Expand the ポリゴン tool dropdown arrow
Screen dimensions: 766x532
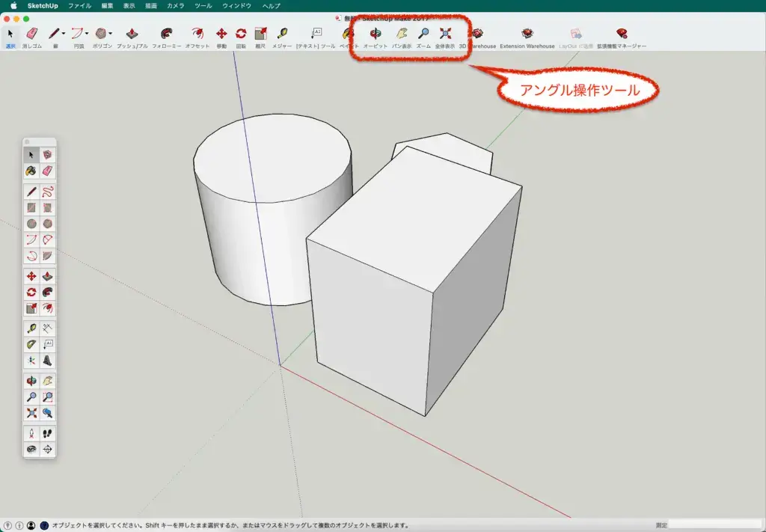pos(111,34)
